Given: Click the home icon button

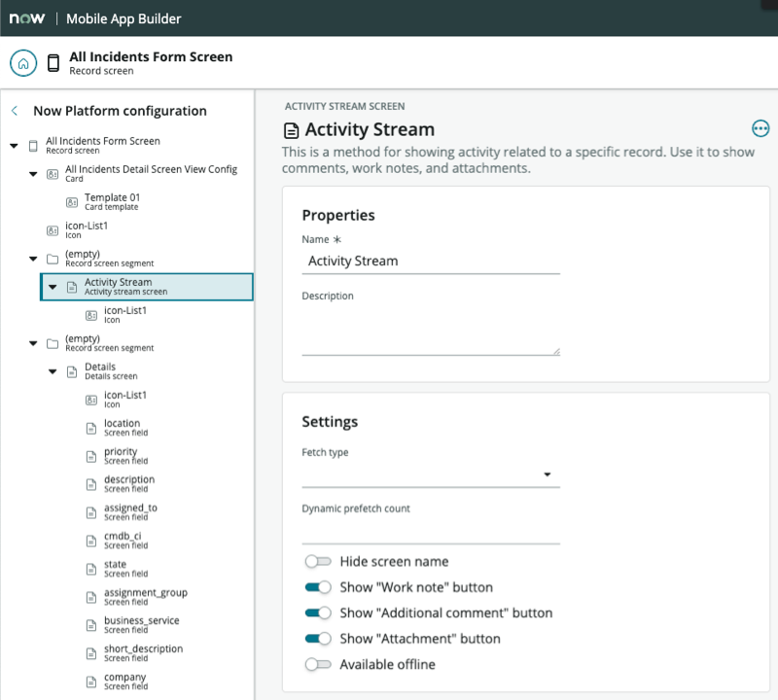Looking at the screenshot, I should point(23,63).
